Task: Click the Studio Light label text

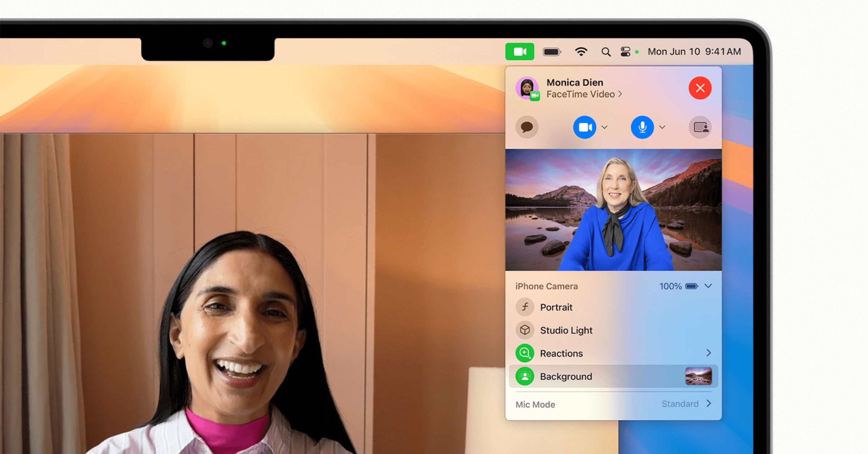Action: coord(566,330)
